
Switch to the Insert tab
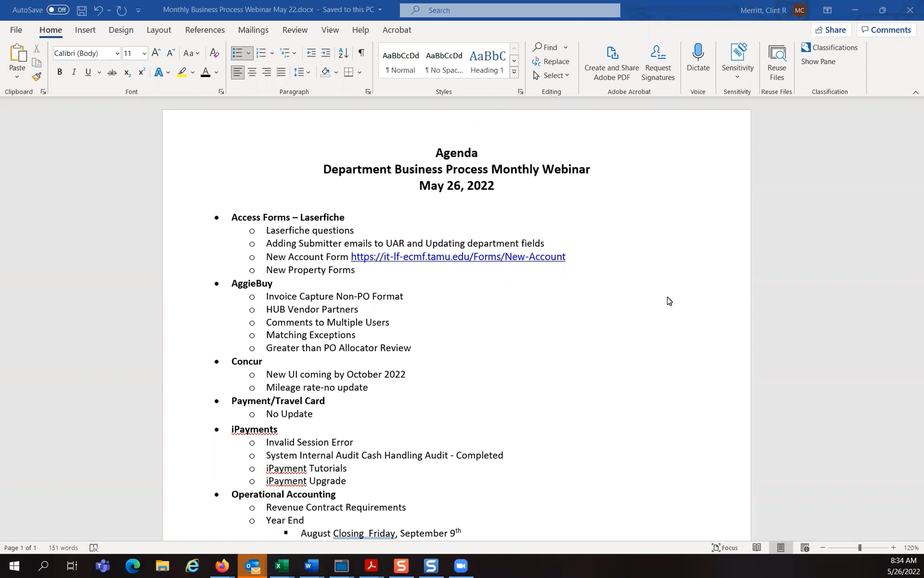(x=85, y=30)
